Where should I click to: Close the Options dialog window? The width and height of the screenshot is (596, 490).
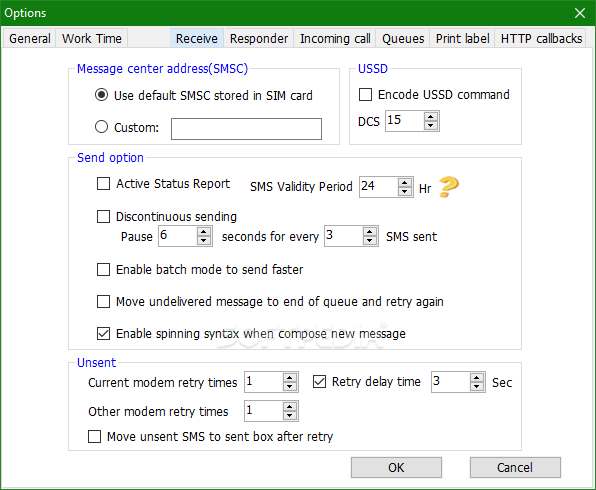coord(580,13)
